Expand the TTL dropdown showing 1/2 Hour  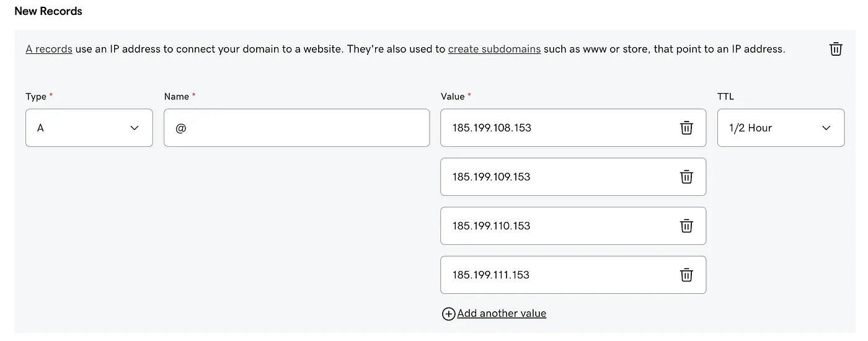[780, 128]
